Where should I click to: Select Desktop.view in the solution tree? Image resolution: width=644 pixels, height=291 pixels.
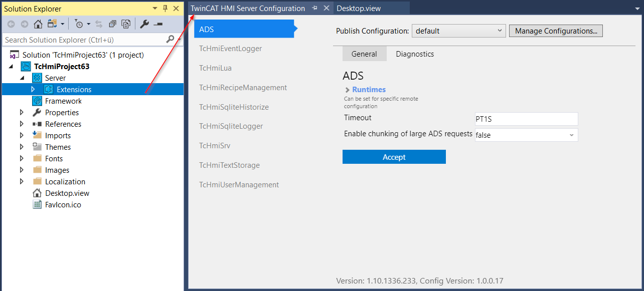(x=67, y=193)
